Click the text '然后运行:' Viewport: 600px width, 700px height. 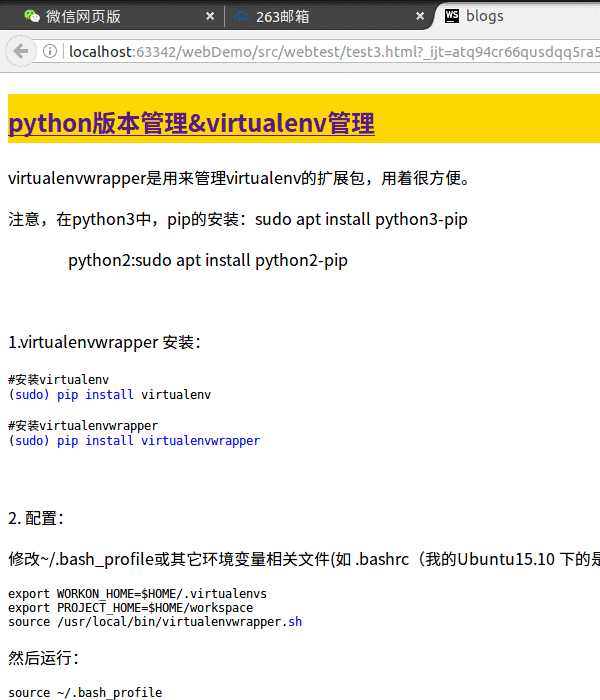pos(43,658)
